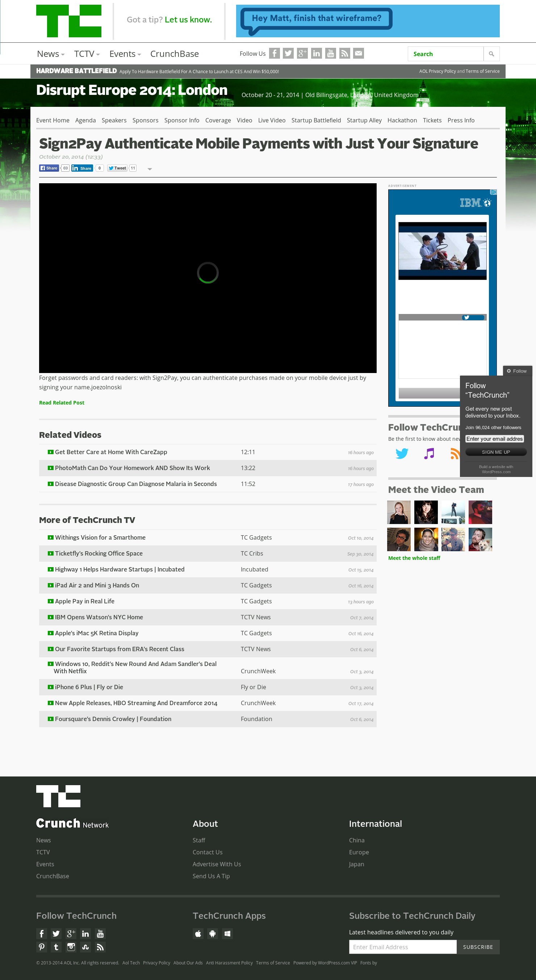The image size is (536, 980).
Task: Open the Startup Battlefield tab
Action: pyautogui.click(x=316, y=120)
